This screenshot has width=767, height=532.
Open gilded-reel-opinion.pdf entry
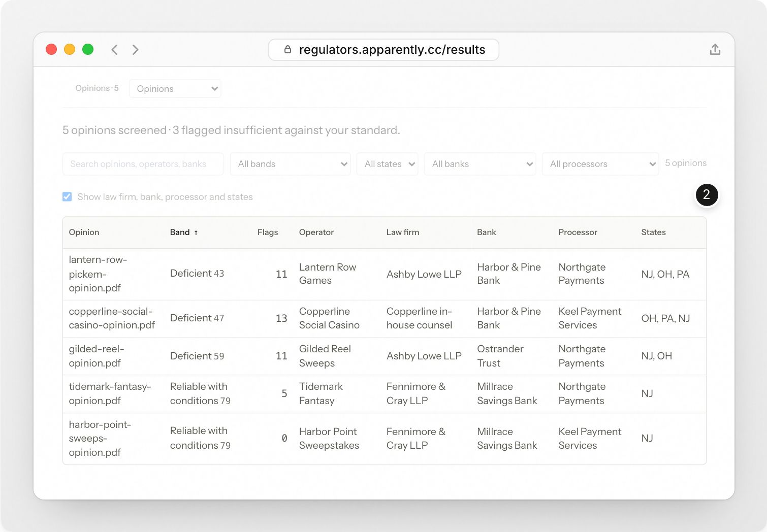(x=384, y=356)
